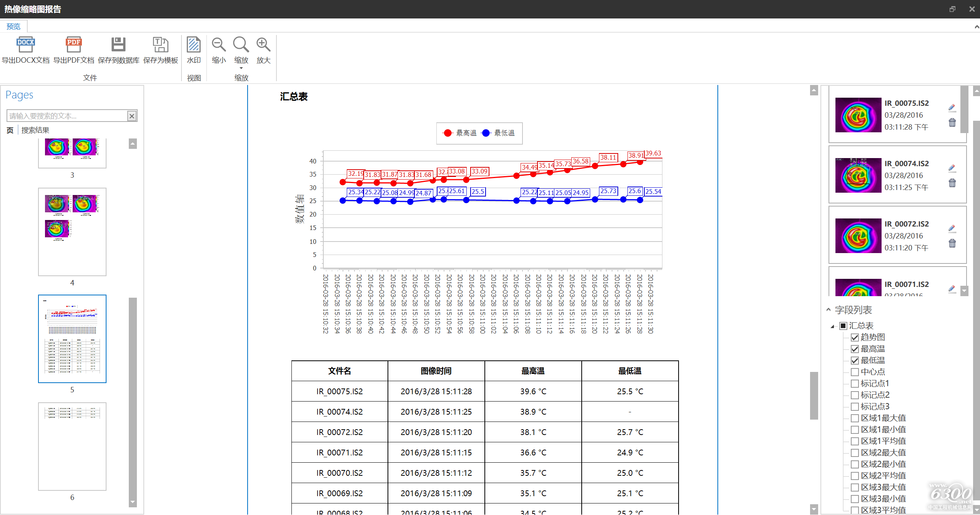Screen dimensions: 980x515
Task: Open the page 6 thumbnail
Action: pos(72,446)
